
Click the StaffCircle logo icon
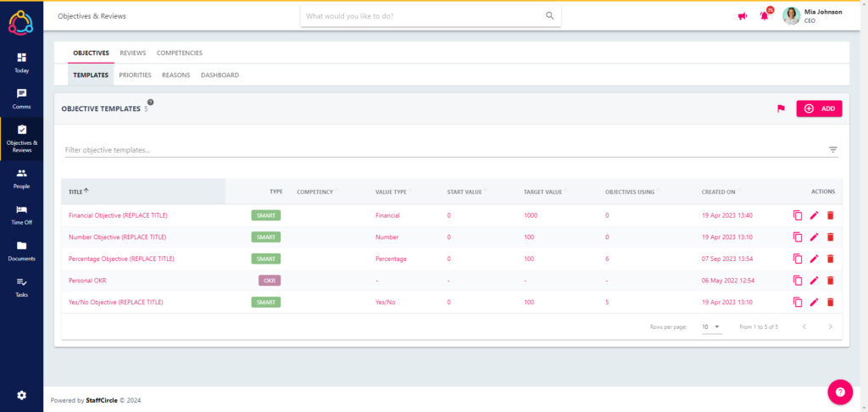click(x=21, y=23)
